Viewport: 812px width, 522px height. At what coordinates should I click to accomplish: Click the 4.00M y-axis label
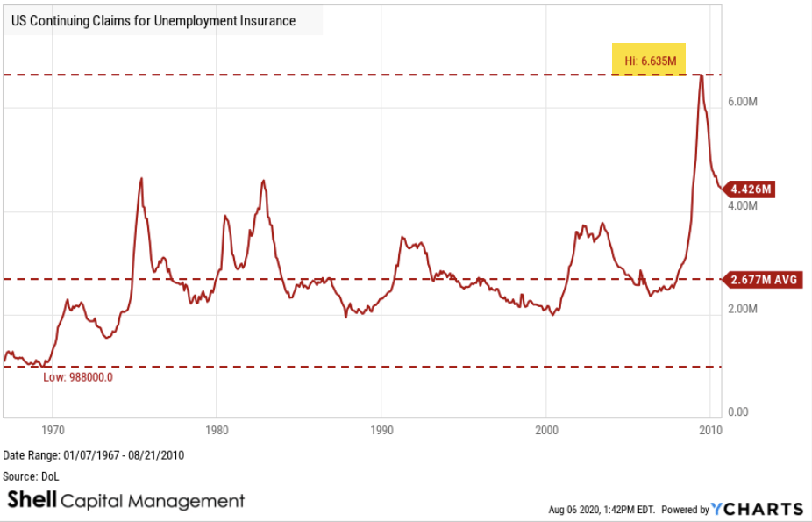742,206
